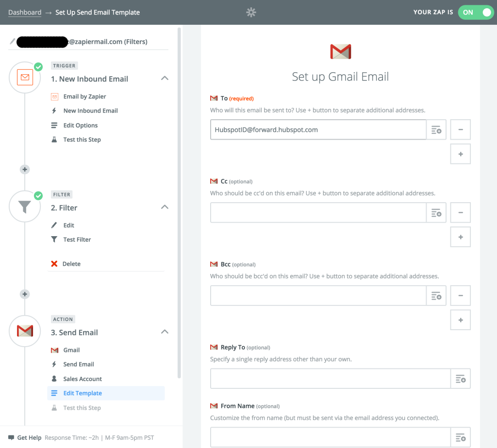Collapse the Filter step
Screen dimensions: 497x448
pos(165,207)
